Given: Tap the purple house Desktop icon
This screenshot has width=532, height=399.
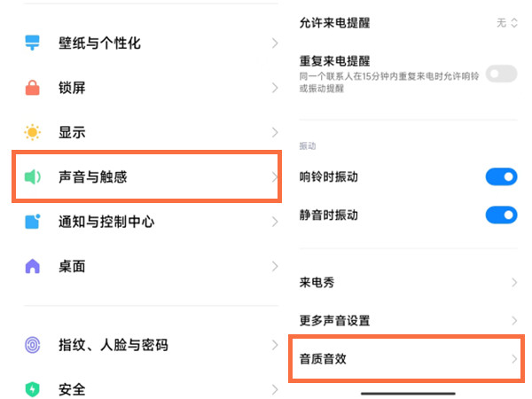Looking at the screenshot, I should pos(33,266).
